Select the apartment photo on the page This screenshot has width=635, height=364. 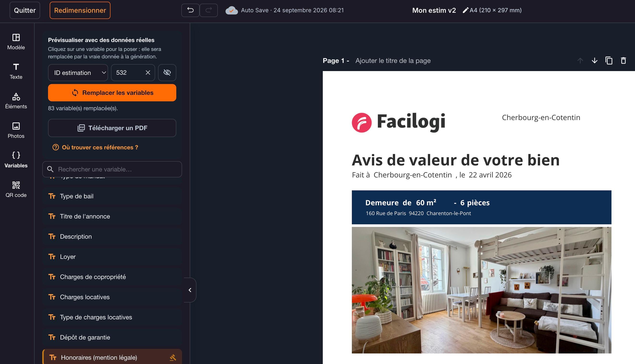(x=482, y=290)
